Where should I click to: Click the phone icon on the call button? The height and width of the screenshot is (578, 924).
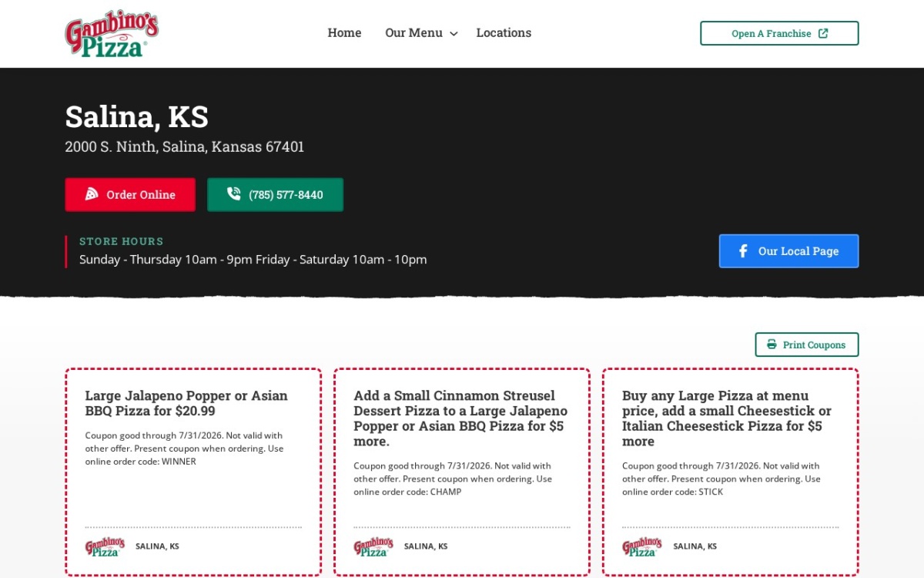(x=234, y=194)
